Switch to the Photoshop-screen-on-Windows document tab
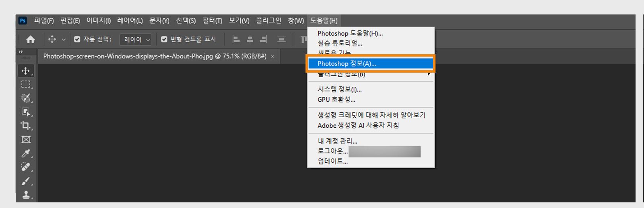The width and height of the screenshot is (644, 208). coord(155,56)
